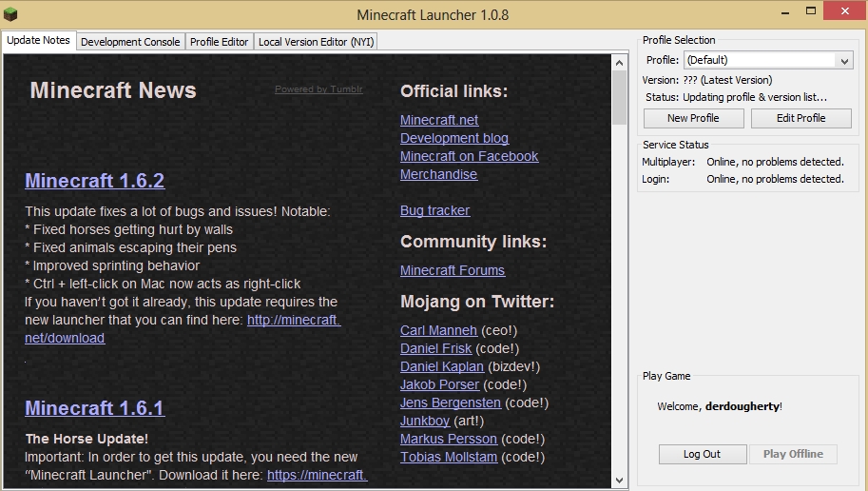
Task: Select the Local Version Editor (NYI) tab
Action: [317, 42]
